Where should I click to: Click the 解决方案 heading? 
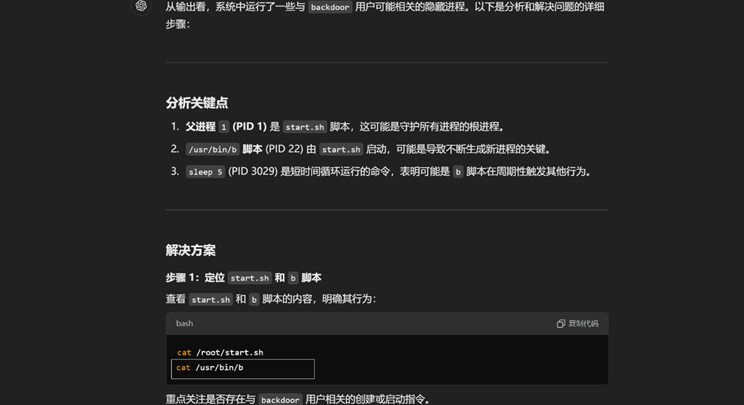(190, 250)
